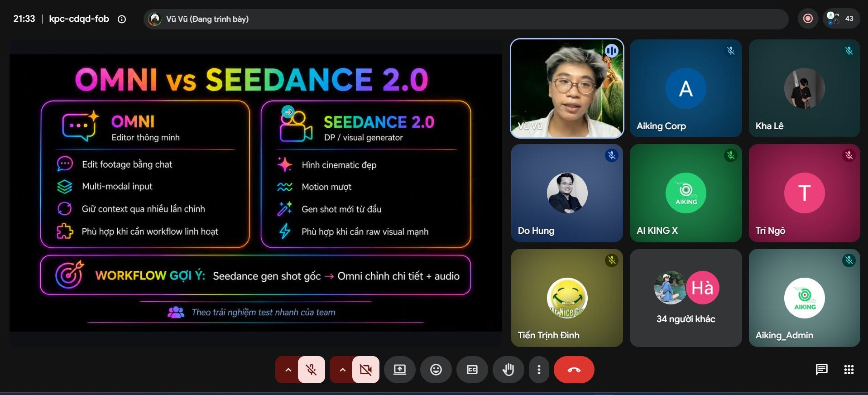The width and height of the screenshot is (868, 395).
Task: Click the arrow icon on Seedance slide card
Action: click(288, 111)
